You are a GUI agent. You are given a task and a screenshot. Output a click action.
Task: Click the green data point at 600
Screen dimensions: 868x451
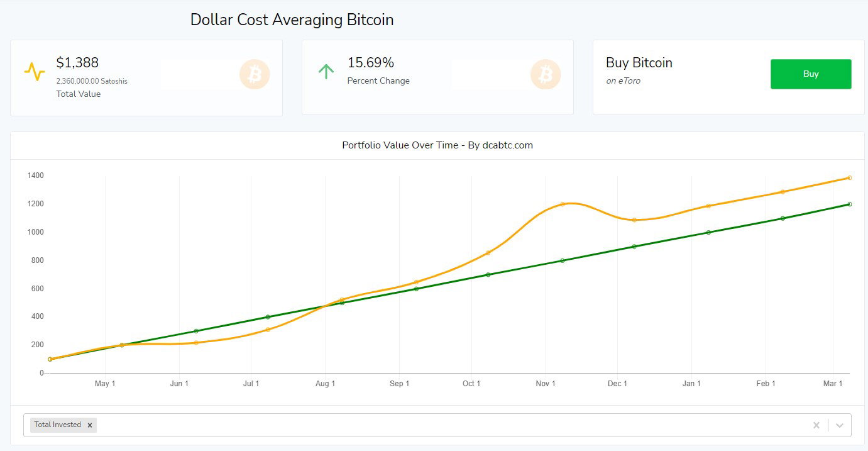point(416,289)
